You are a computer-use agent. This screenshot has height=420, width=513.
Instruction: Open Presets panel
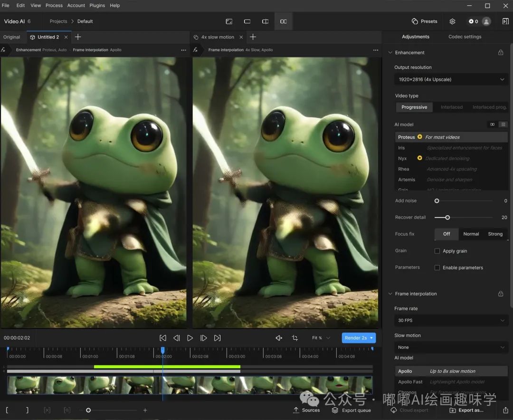(x=424, y=21)
